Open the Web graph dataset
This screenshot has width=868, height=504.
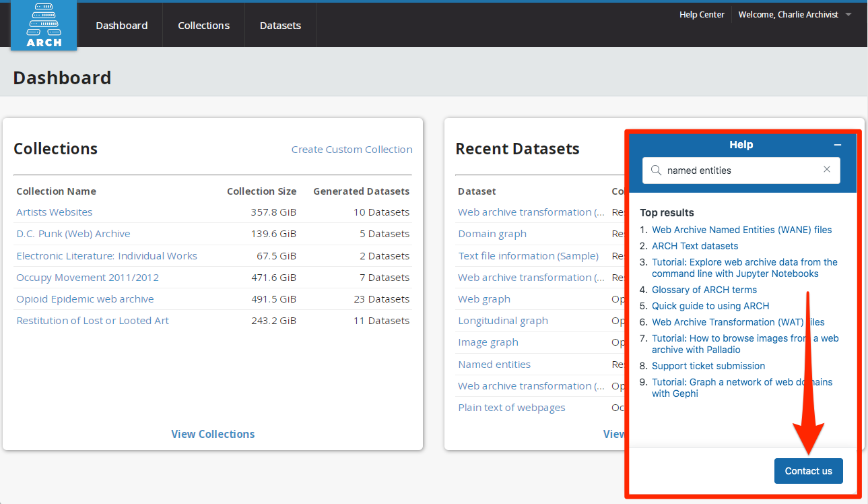[x=484, y=299]
